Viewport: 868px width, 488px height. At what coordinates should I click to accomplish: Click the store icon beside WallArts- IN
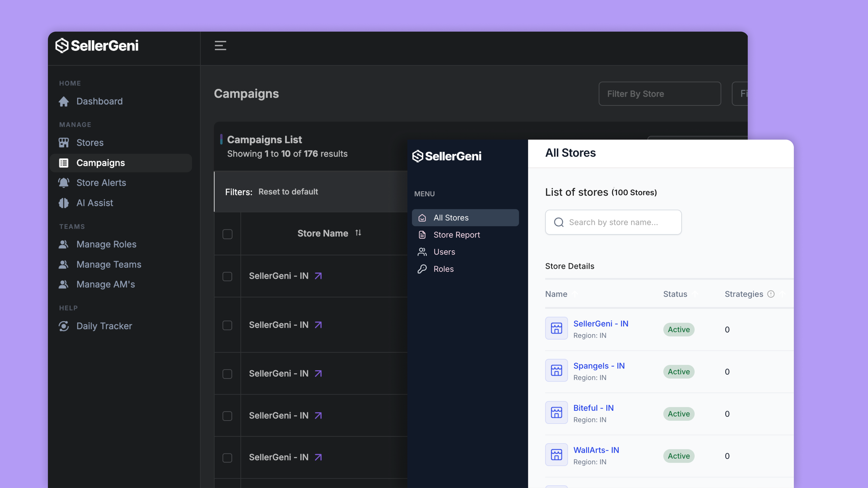(x=556, y=454)
